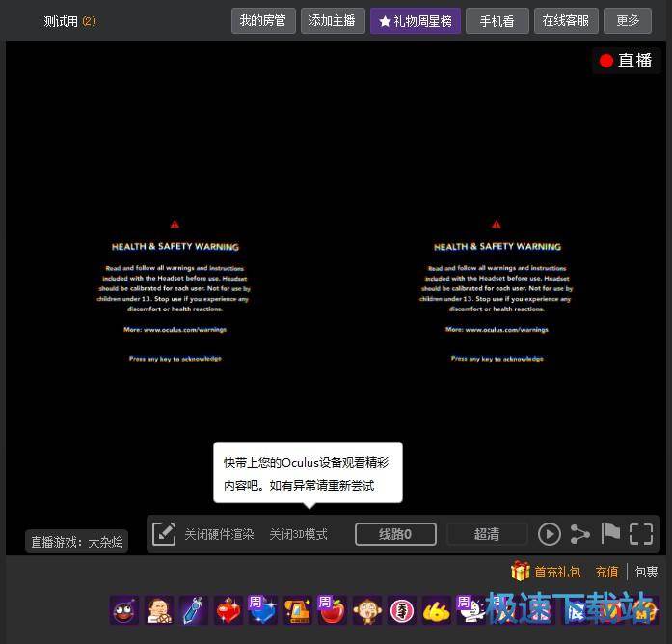
Task: Send the purple bomb face gift
Action: (124, 609)
